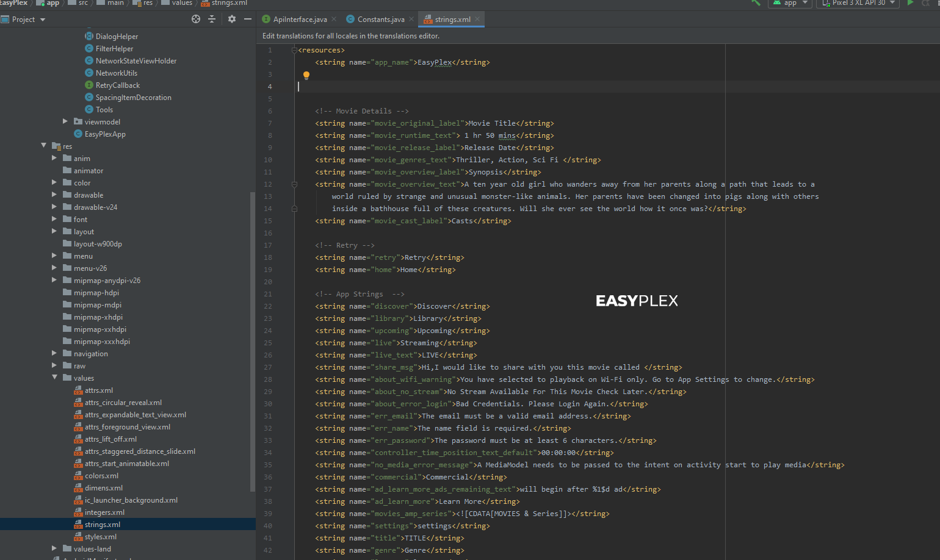940x560 pixels.
Task: Select opened file with the crosshair locate icon
Action: click(x=195, y=19)
